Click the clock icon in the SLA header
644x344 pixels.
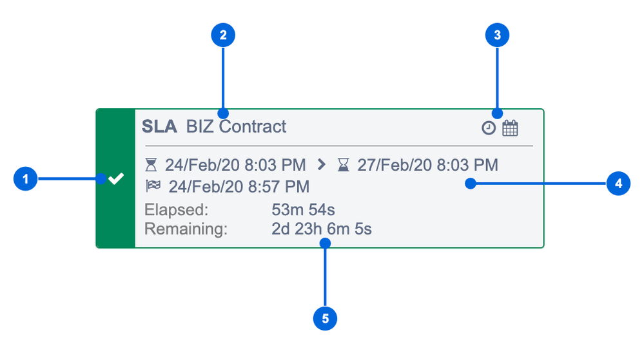click(489, 128)
